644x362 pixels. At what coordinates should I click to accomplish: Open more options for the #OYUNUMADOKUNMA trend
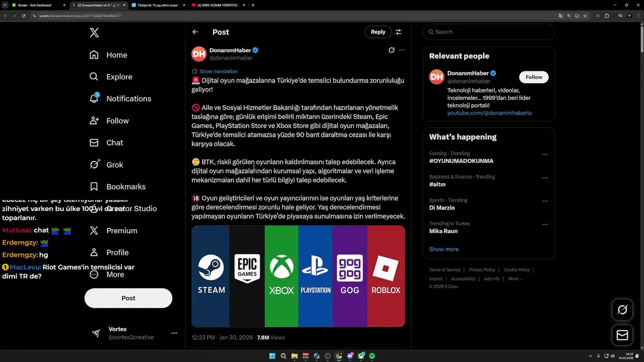(x=545, y=154)
